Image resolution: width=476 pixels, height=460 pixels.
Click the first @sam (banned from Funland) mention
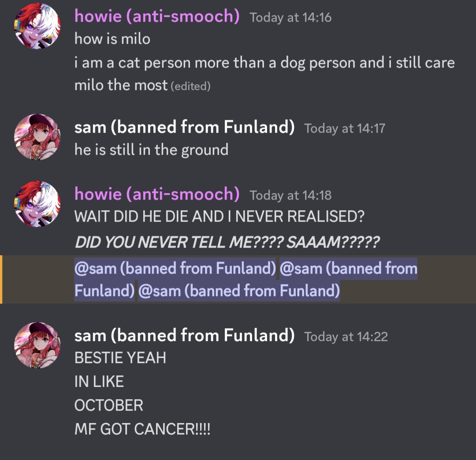[175, 268]
